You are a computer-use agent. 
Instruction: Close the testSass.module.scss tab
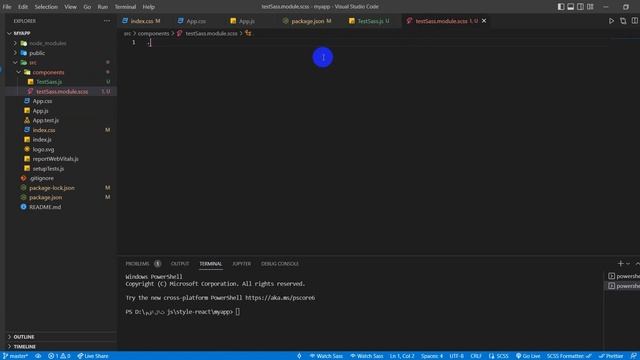484,21
